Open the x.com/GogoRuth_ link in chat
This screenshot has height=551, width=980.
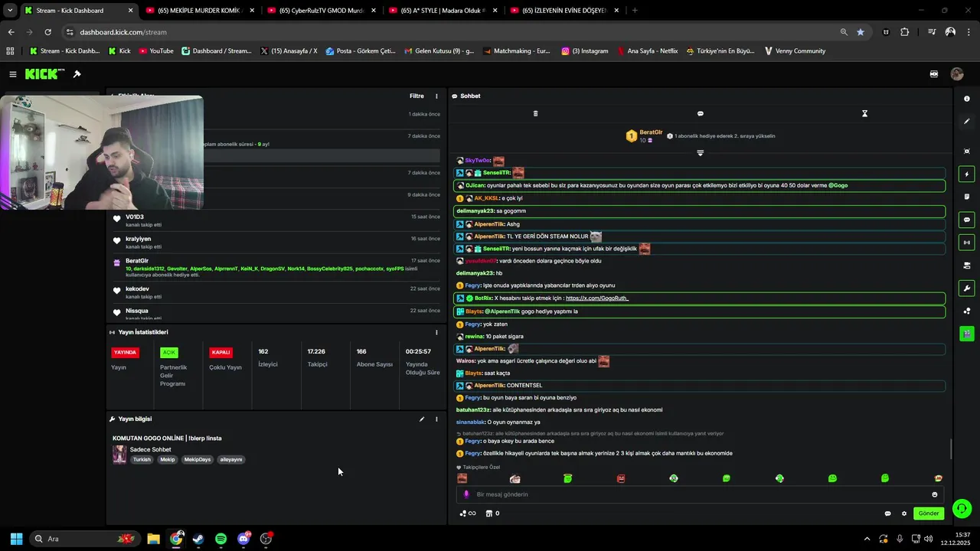pyautogui.click(x=597, y=298)
